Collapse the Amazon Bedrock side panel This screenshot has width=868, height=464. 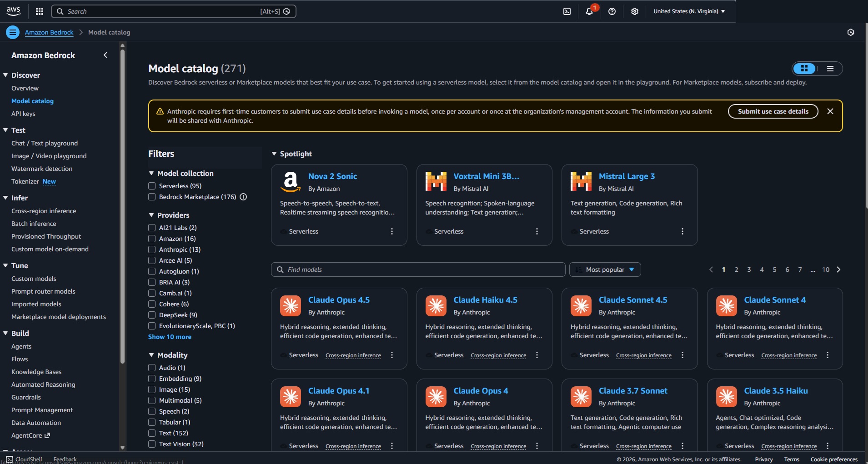coord(105,55)
